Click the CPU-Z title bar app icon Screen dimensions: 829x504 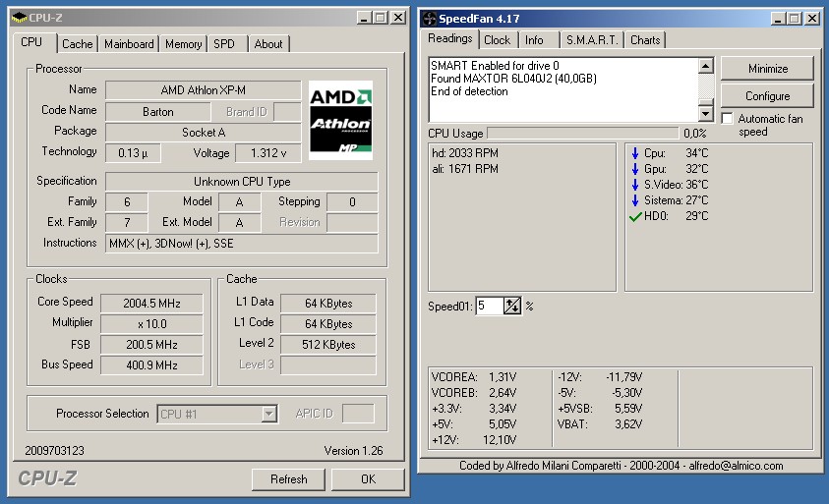click(x=19, y=18)
